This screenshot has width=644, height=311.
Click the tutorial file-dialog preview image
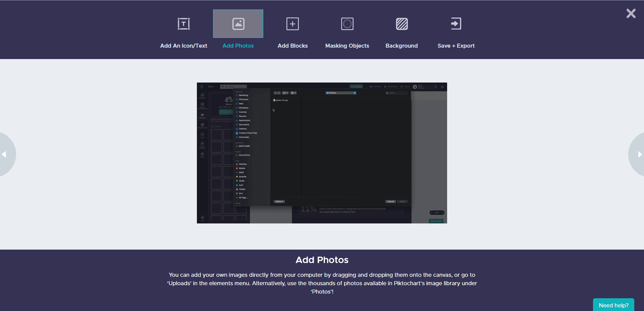(x=322, y=153)
